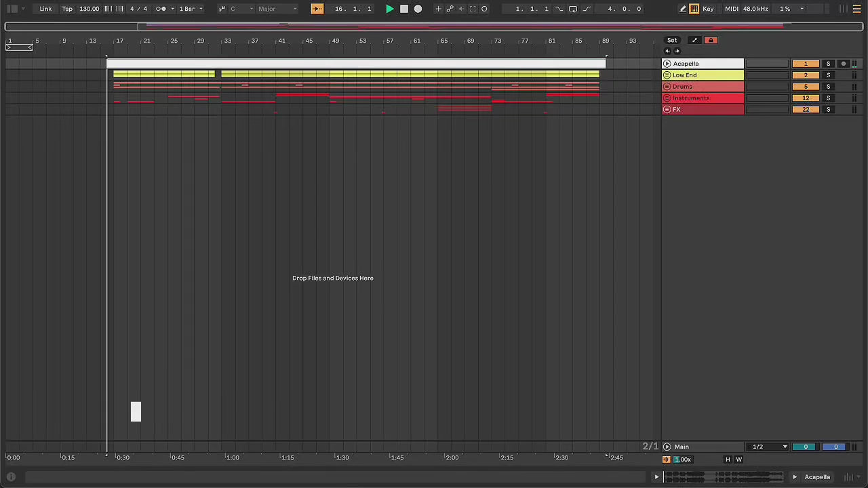Open the Major scale dropdown
This screenshot has height=488, width=868.
(277, 9)
